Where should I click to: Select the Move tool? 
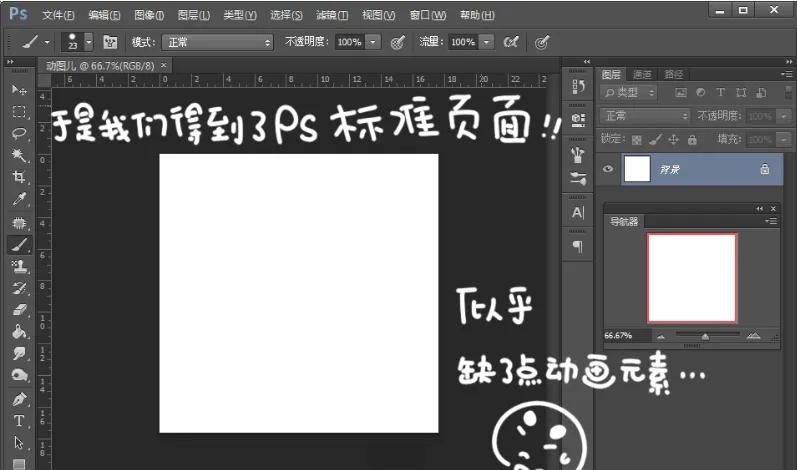click(19, 90)
